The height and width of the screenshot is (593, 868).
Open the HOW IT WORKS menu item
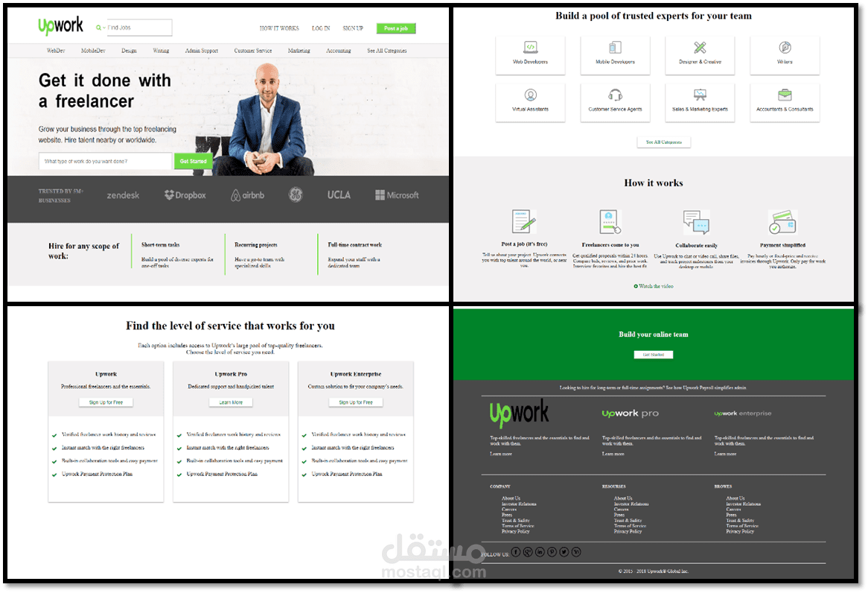278,28
